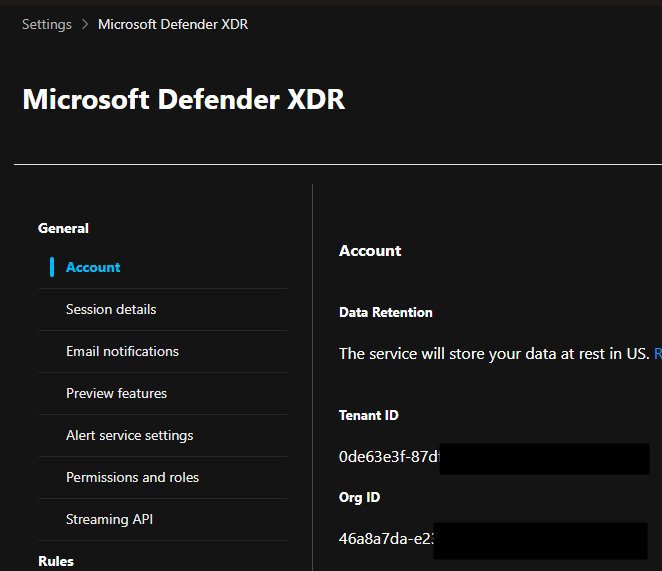Go back to Settings breadcrumb
Viewport: 662px width, 571px height.
47,24
